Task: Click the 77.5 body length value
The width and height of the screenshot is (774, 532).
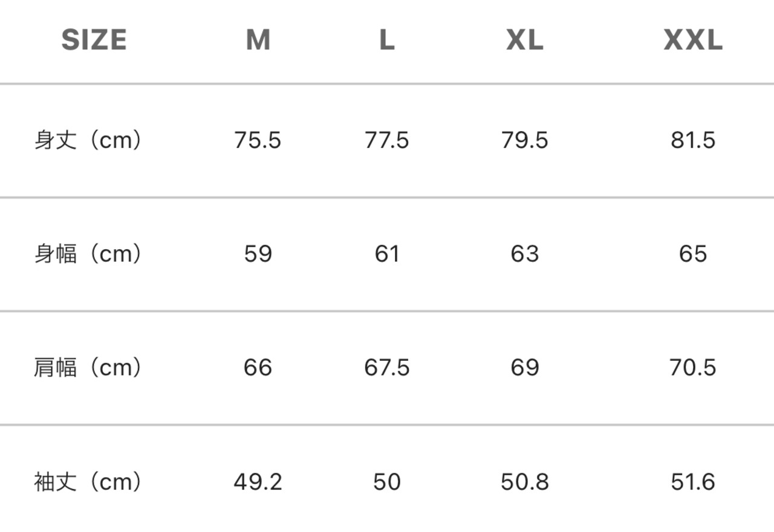Action: pyautogui.click(x=387, y=140)
